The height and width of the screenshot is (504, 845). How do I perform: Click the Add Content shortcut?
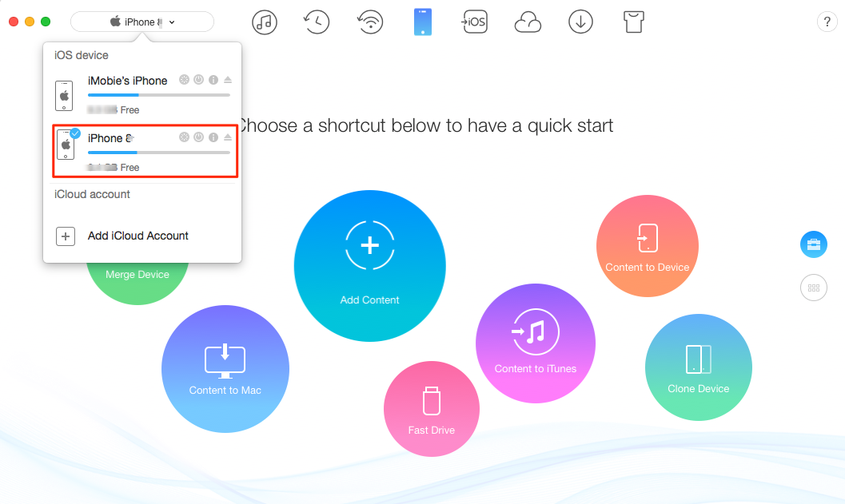click(369, 266)
